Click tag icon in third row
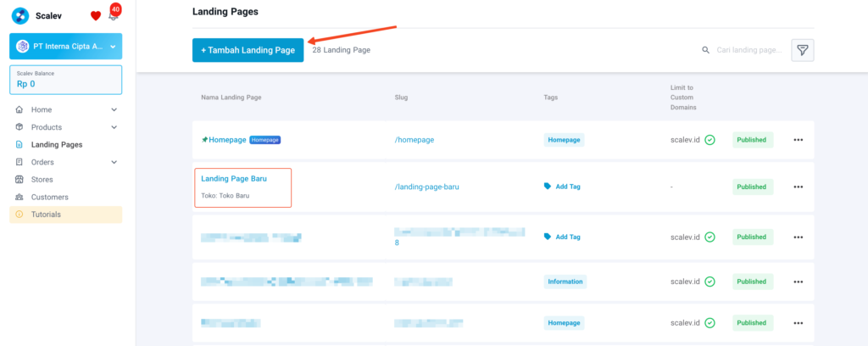This screenshot has width=868, height=346. (x=548, y=237)
